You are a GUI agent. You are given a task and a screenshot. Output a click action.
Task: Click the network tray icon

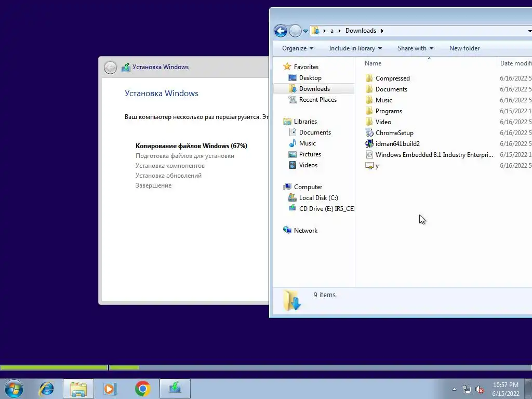(467, 389)
